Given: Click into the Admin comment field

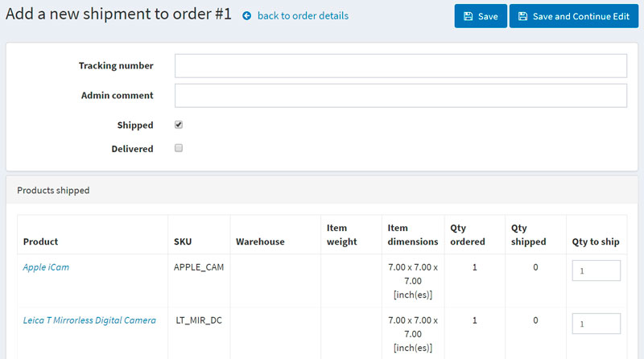Looking at the screenshot, I should click(400, 95).
